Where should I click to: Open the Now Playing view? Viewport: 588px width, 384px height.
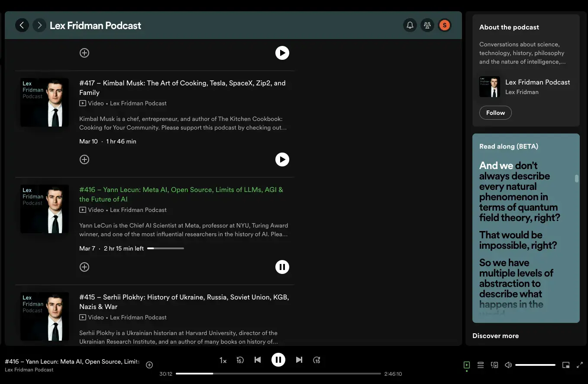coord(467,364)
